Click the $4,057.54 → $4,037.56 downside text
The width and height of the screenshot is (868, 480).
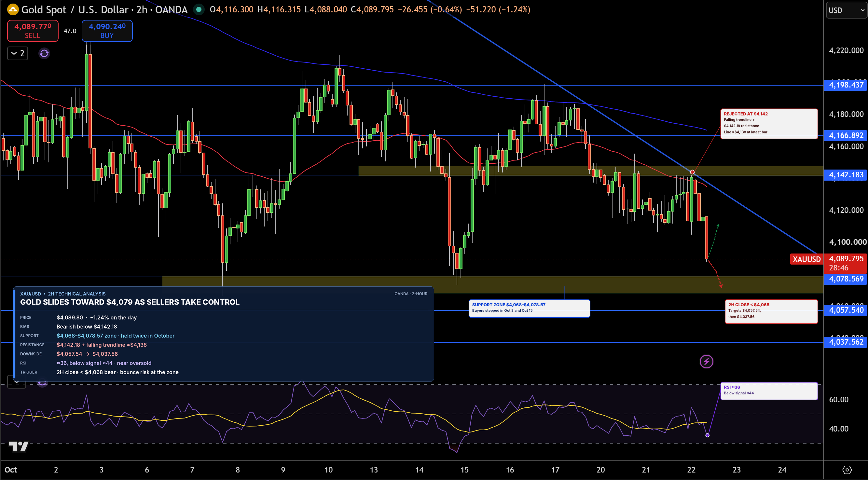coord(87,354)
